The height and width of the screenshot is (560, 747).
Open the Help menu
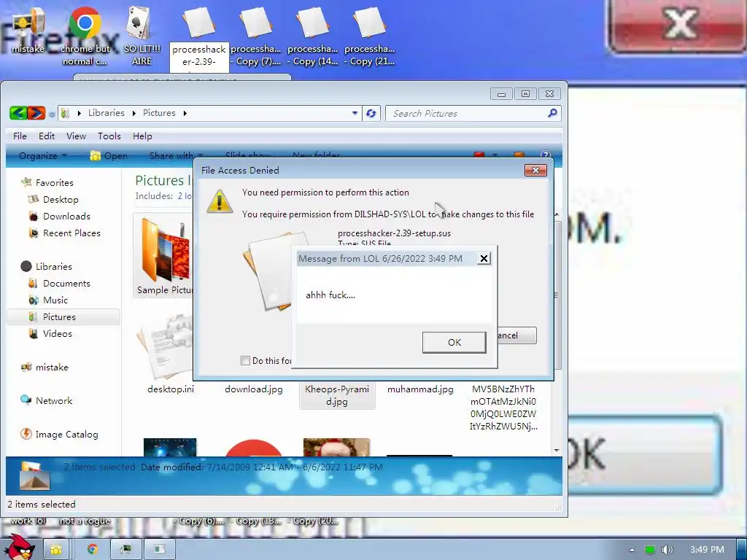(x=142, y=136)
